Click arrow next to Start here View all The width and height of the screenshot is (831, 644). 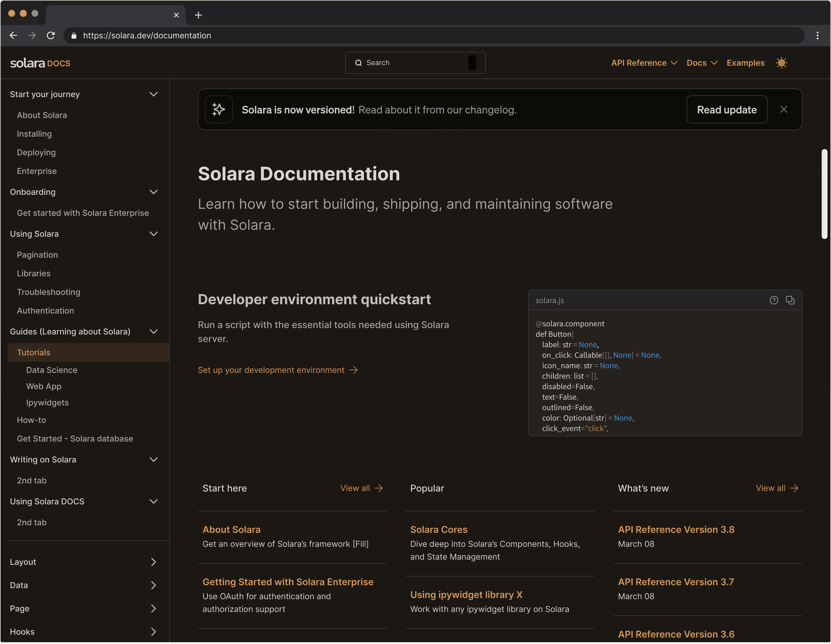pyautogui.click(x=379, y=488)
